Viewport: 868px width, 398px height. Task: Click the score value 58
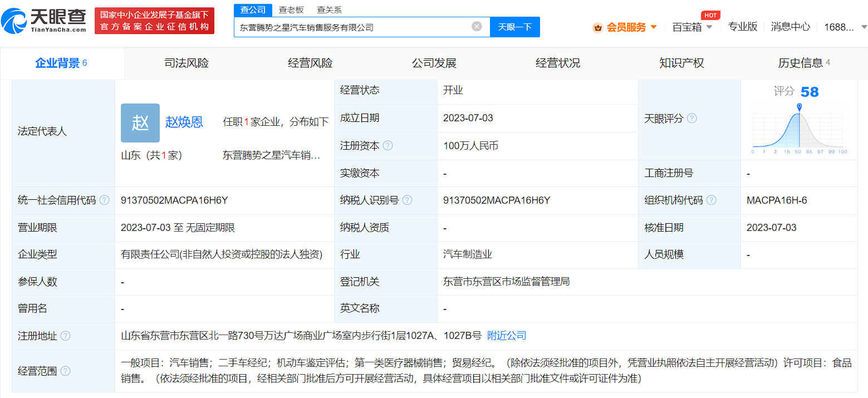(810, 92)
